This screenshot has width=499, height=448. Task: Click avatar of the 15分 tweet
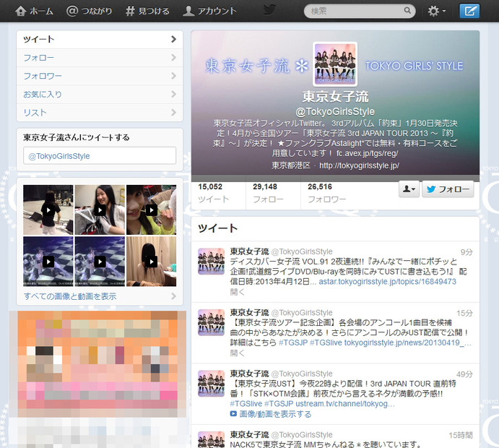(x=212, y=322)
